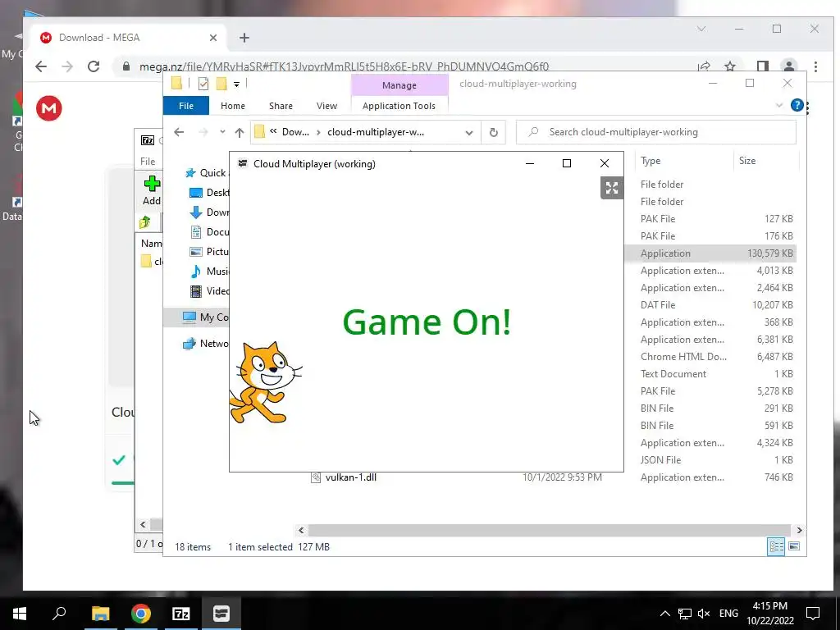The image size is (840, 630).
Task: Select Pictures in navigation pane
Action: click(209, 252)
